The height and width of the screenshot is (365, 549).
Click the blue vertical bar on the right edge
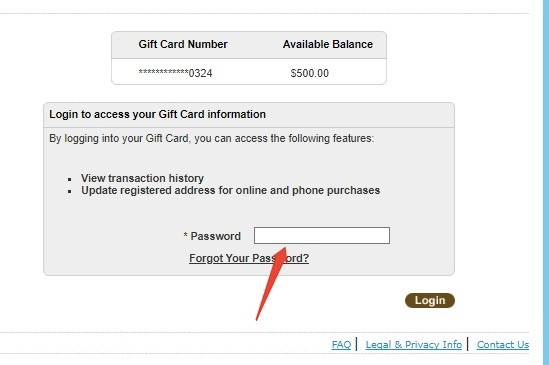tap(545, 182)
